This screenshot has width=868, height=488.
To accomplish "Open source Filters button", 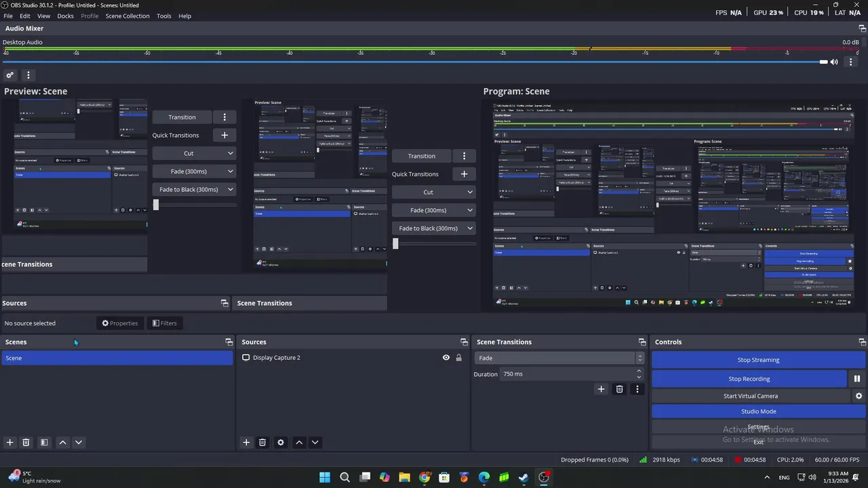I will tap(165, 323).
